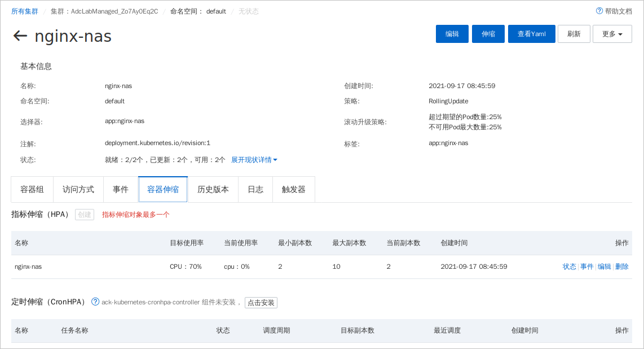Click the 调度周期 column header in CronHPA table
Image resolution: width=644 pixels, height=349 pixels.
point(276,330)
